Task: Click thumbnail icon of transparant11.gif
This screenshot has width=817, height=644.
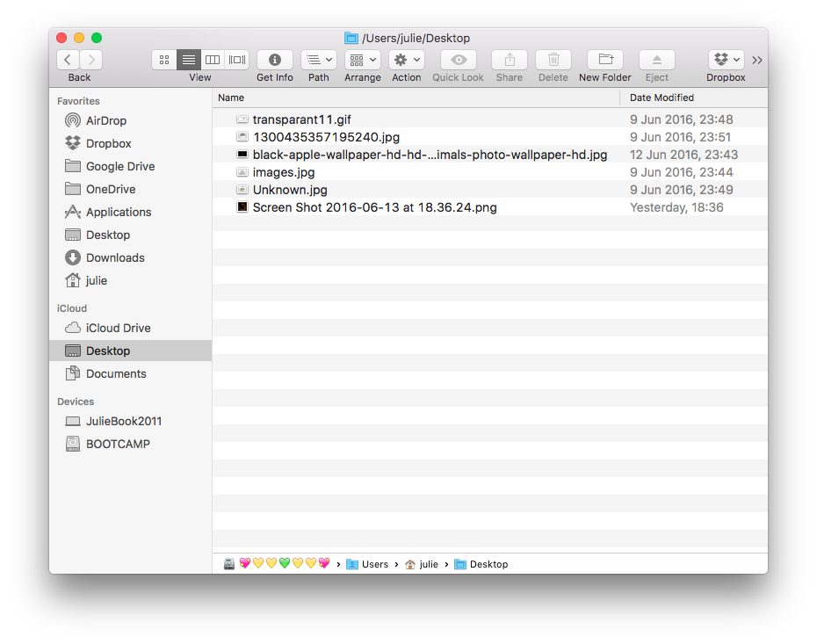Action: 242,119
